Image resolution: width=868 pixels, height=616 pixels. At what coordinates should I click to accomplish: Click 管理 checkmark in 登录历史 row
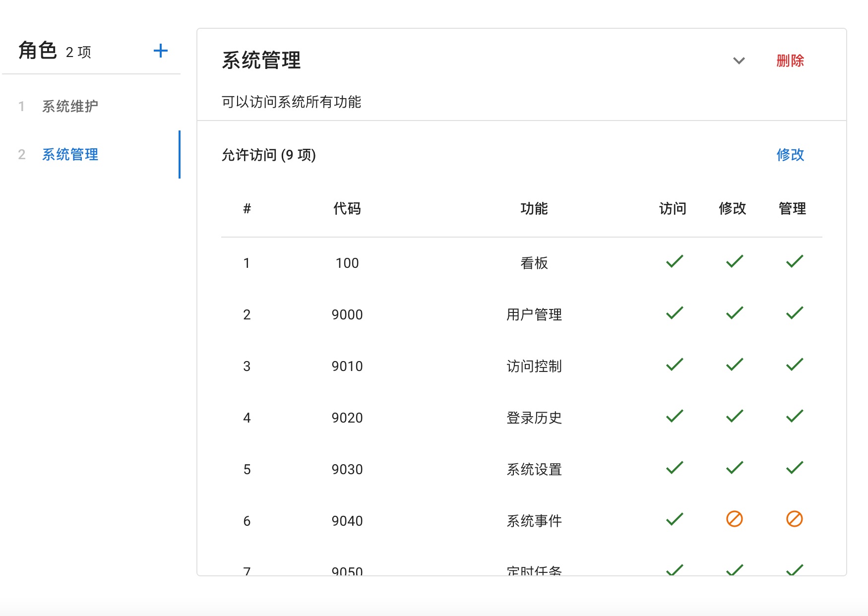(x=795, y=416)
